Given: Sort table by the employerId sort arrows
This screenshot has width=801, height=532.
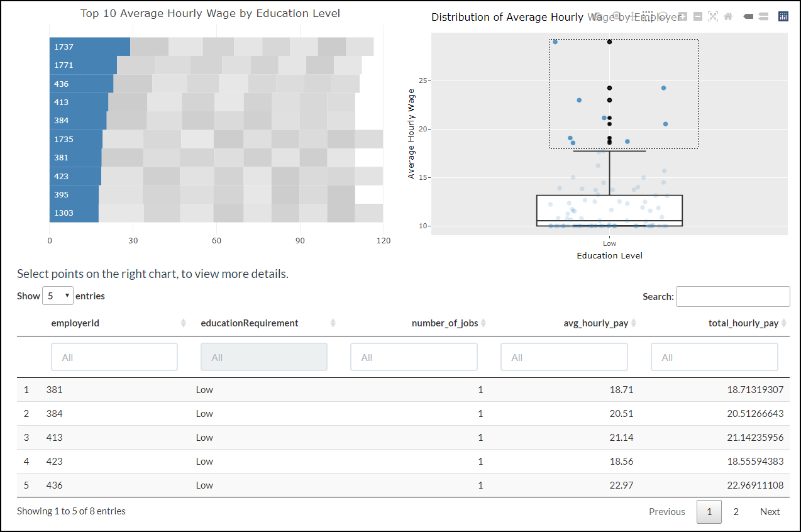Looking at the screenshot, I should (x=183, y=323).
